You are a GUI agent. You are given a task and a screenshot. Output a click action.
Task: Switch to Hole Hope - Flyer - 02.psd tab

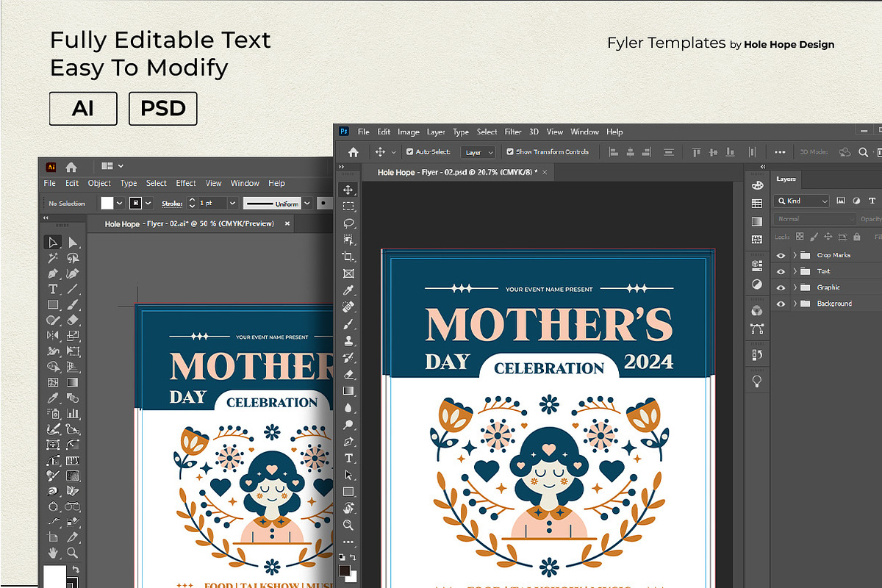coord(457,172)
